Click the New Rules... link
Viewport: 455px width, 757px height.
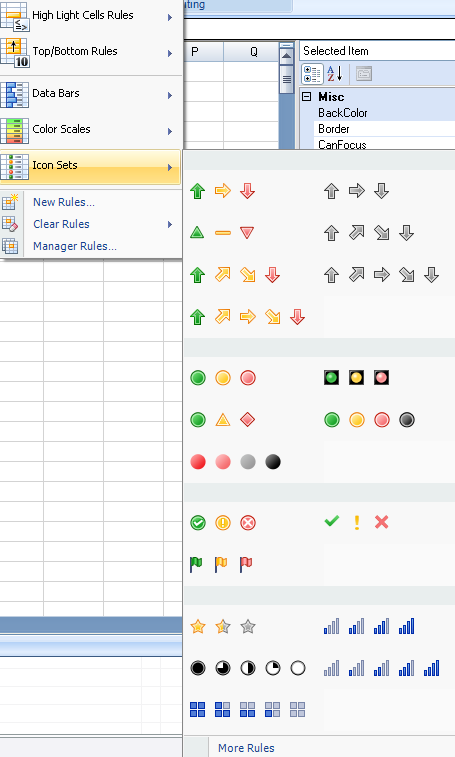[64, 202]
